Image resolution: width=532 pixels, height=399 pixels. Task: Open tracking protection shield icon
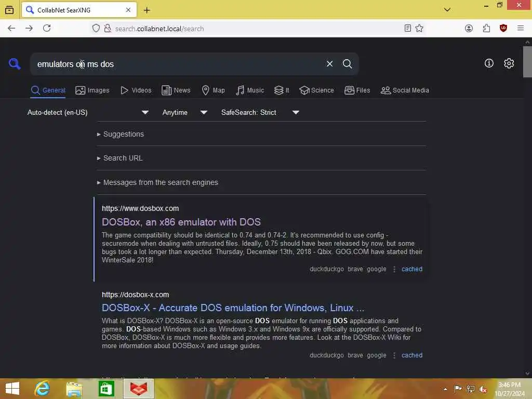click(x=96, y=28)
